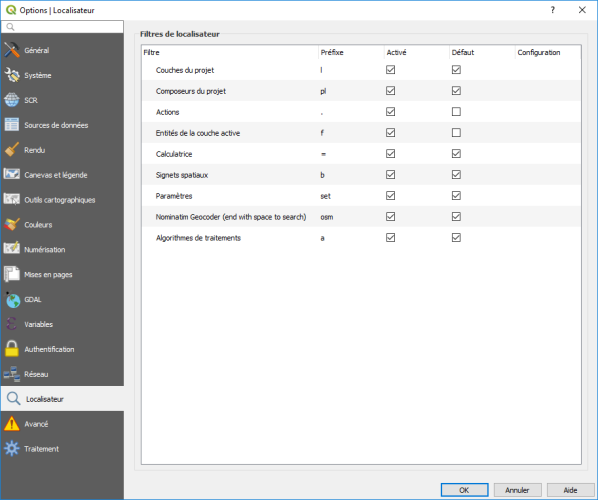Confirm with the OK button
The image size is (598, 500).
464,490
